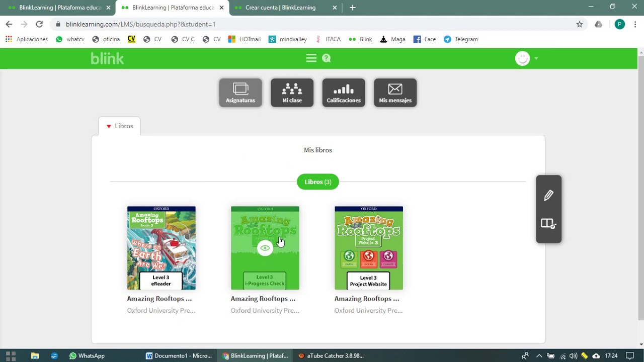
Task: Open Level 3 Project Website book cover
Action: click(369, 248)
